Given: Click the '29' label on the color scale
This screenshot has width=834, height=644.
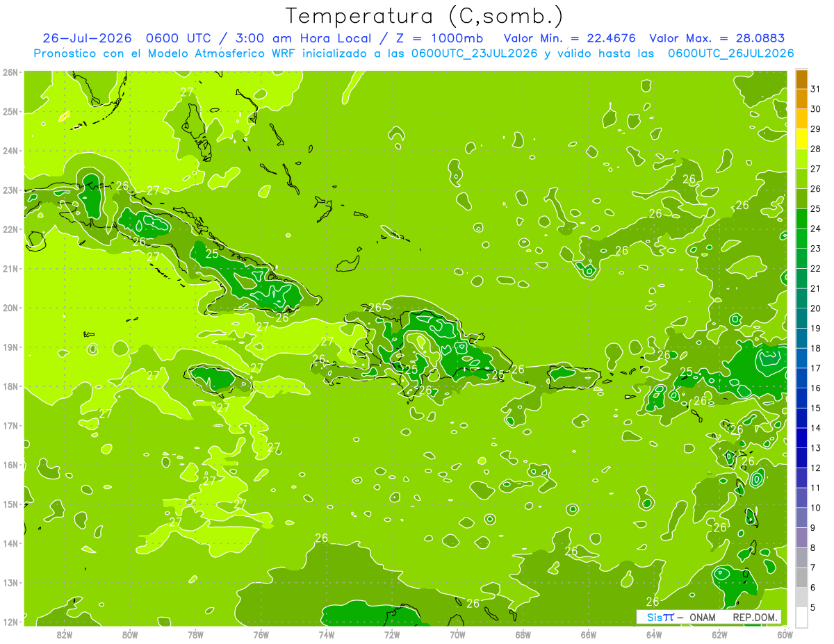Looking at the screenshot, I should pyautogui.click(x=816, y=129).
